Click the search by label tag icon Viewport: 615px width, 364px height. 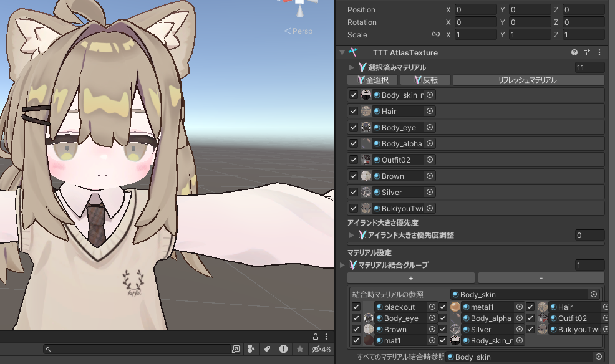pos(267,349)
